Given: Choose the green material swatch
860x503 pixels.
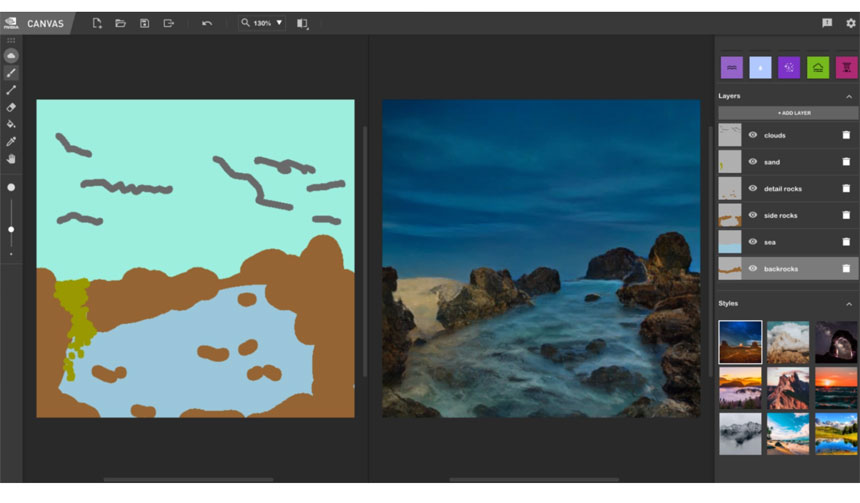Looking at the screenshot, I should [x=818, y=67].
